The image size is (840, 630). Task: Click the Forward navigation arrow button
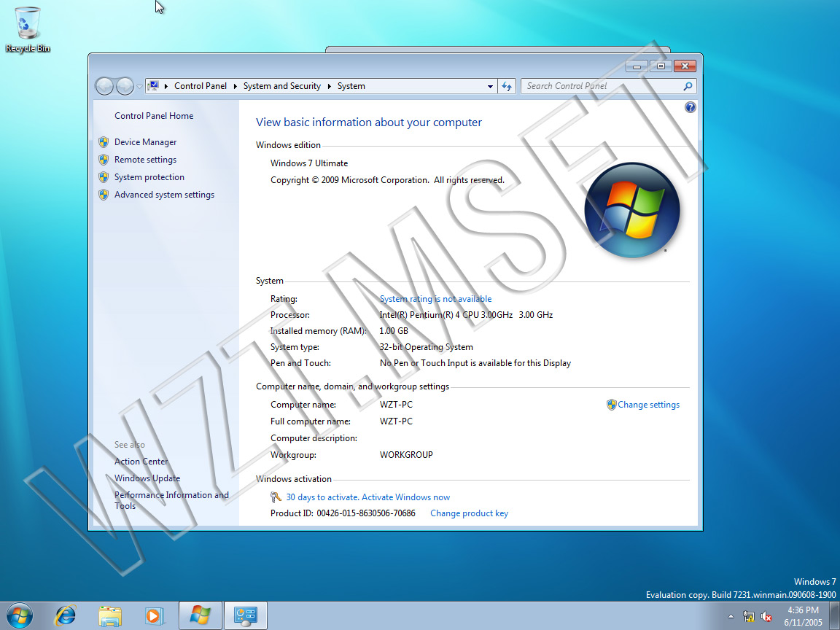click(125, 86)
